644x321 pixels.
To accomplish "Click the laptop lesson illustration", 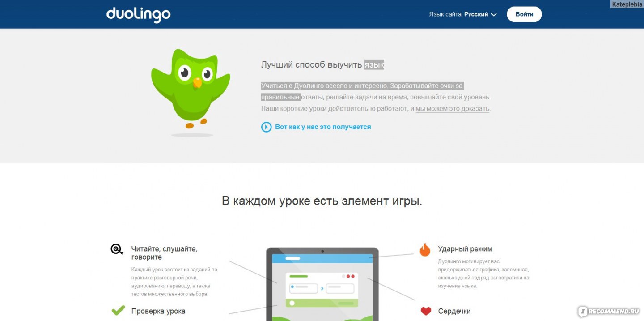I will pyautogui.click(x=322, y=284).
